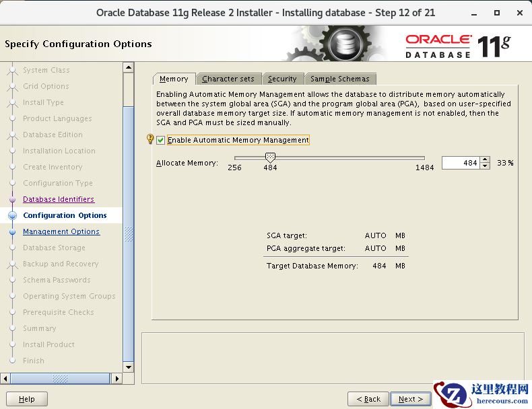Close the Oracle installer window

(519, 13)
